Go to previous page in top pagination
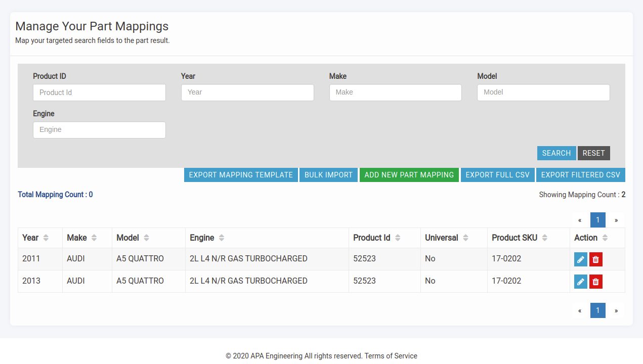The image size is (643, 364). [580, 220]
